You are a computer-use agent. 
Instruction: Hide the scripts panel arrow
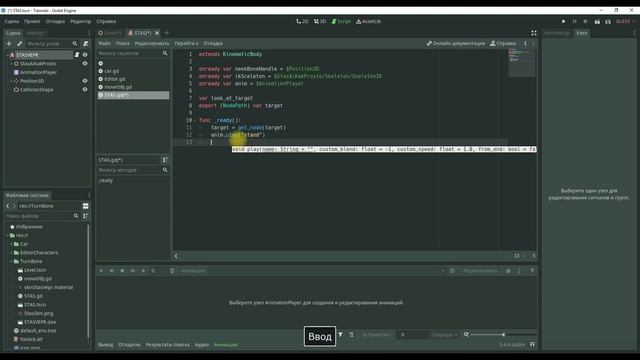coord(176,256)
